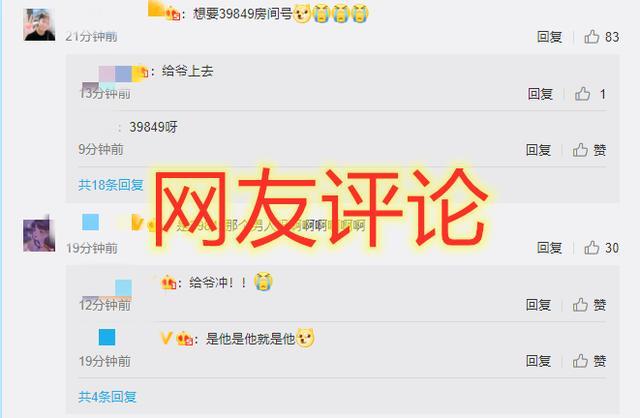The height and width of the screenshot is (418, 640).
Task: Expand all 18 replies link
Action: point(111,185)
